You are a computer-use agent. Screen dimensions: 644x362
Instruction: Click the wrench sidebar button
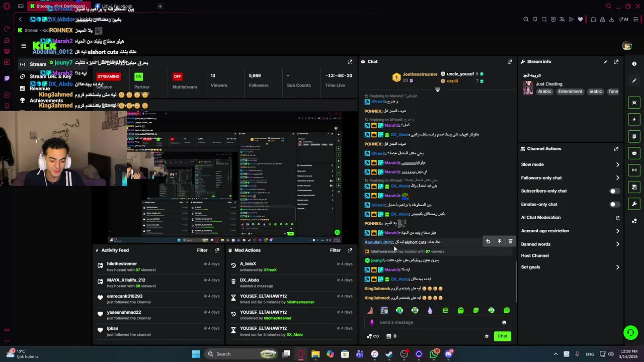pyautogui.click(x=634, y=204)
